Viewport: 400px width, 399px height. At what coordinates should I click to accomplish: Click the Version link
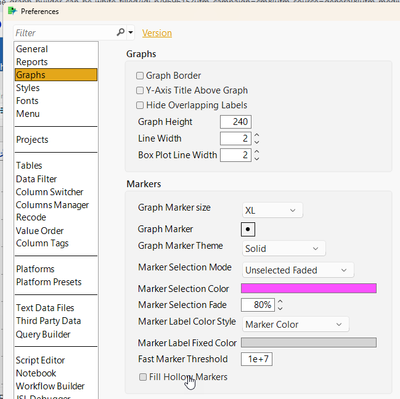coord(157,33)
